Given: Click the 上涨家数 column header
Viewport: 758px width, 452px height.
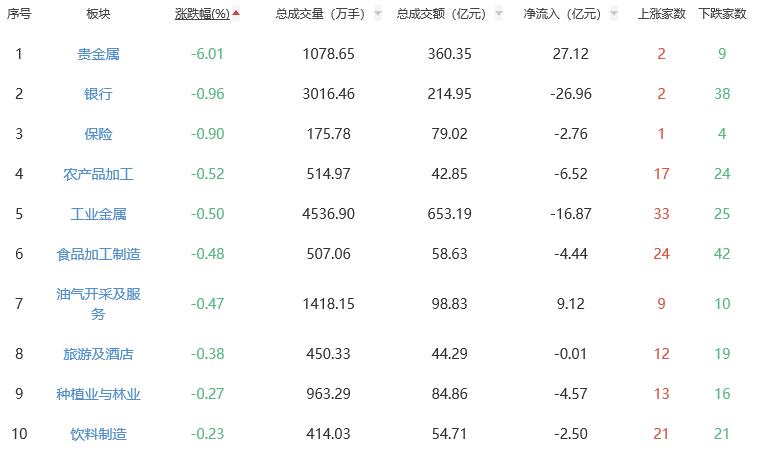Looking at the screenshot, I should click(661, 14).
